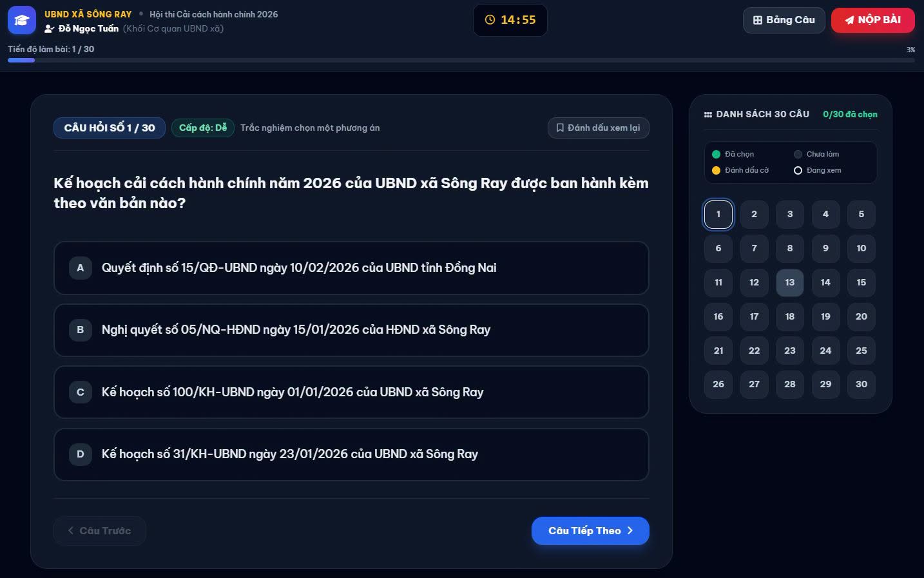The image size is (924, 578).
Task: Select question 19 in the list
Action: 825,317
